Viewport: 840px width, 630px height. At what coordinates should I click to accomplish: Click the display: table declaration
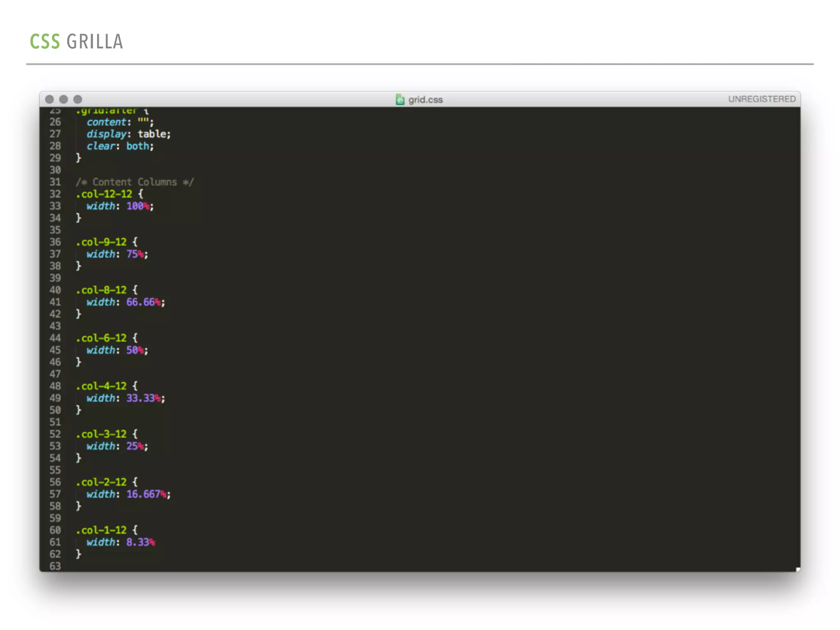[128, 134]
